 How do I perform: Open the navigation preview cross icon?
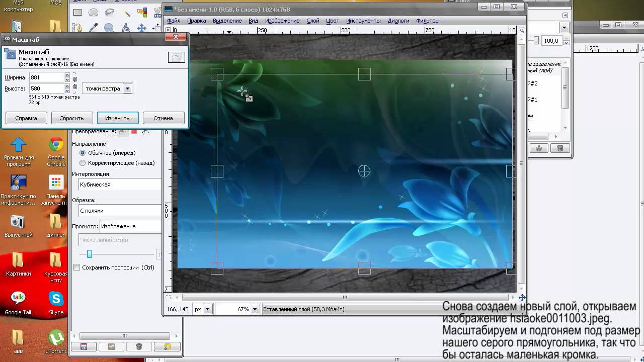click(522, 298)
